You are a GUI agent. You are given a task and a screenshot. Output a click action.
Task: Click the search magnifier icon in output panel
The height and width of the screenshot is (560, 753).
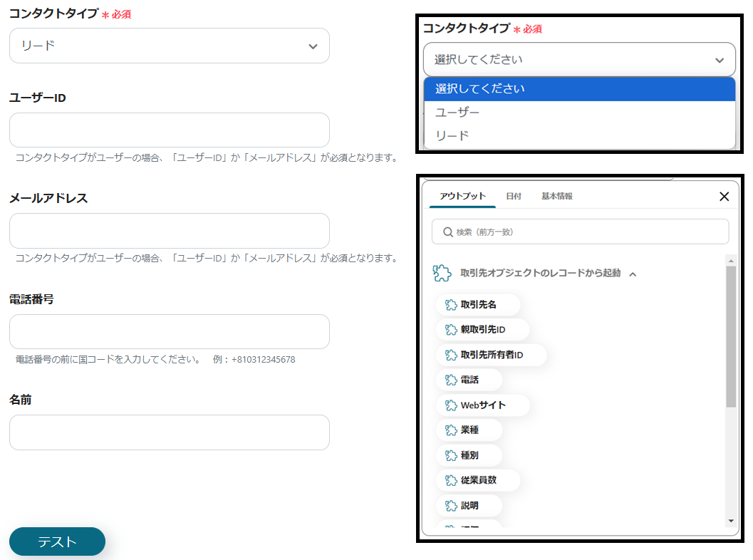(x=448, y=232)
